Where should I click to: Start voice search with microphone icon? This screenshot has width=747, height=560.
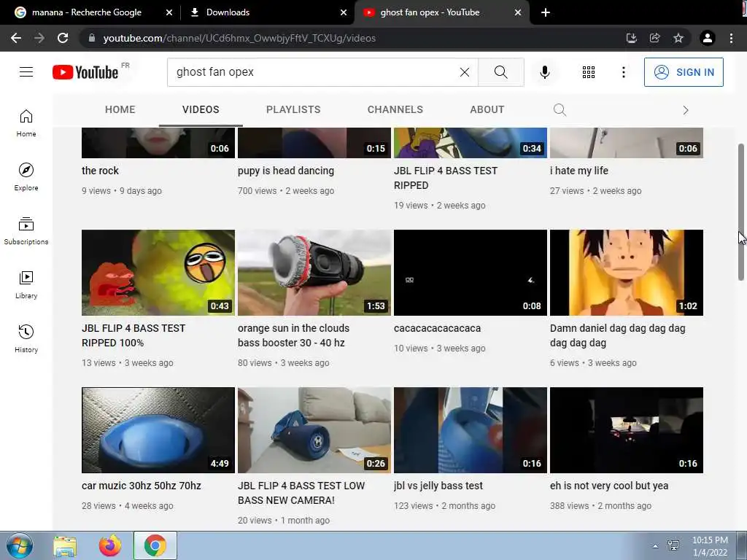pos(544,72)
